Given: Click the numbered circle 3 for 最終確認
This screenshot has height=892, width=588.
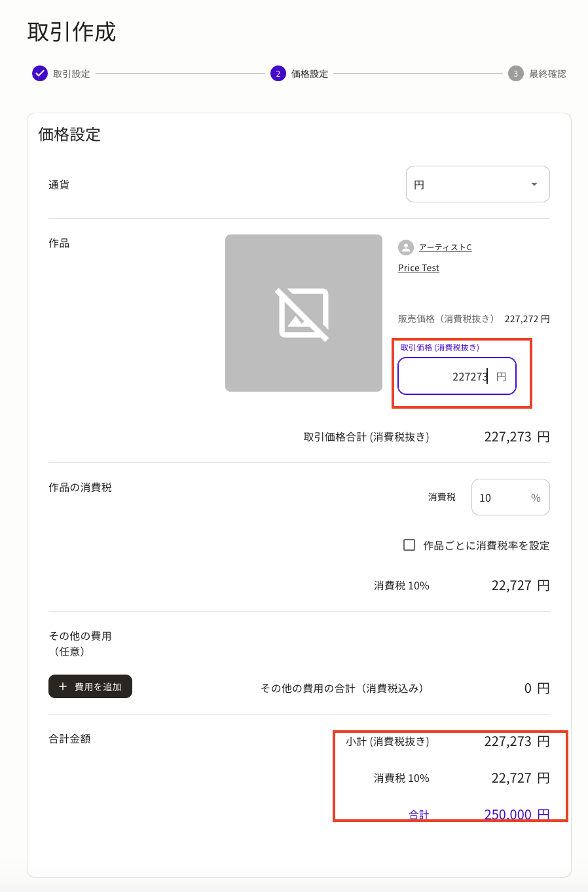Looking at the screenshot, I should pyautogui.click(x=517, y=73).
